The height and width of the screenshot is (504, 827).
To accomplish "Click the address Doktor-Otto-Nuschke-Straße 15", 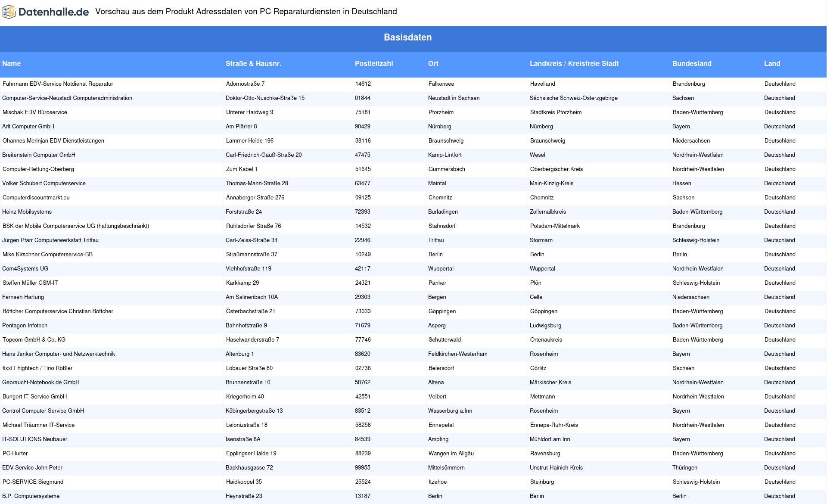I will pyautogui.click(x=265, y=98).
